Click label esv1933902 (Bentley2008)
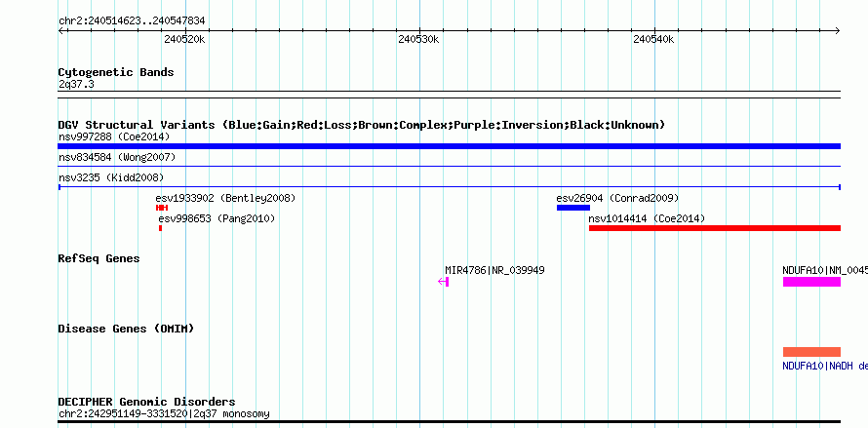 (225, 198)
